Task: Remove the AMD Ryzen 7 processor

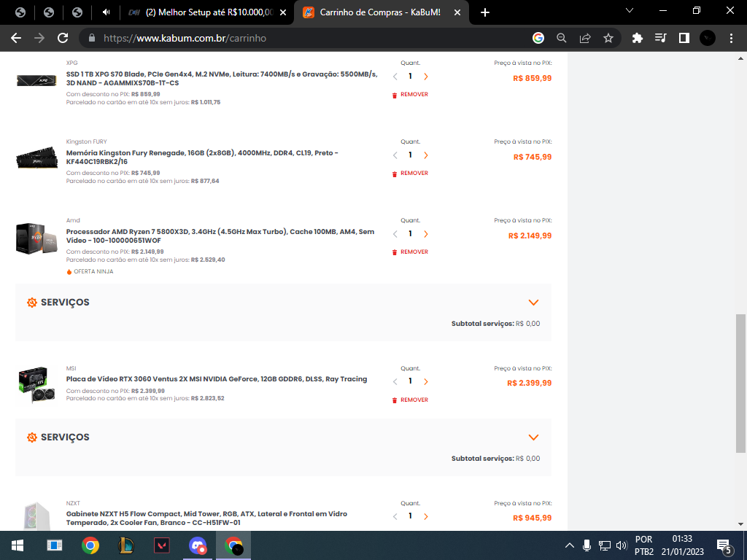Action: [x=410, y=252]
